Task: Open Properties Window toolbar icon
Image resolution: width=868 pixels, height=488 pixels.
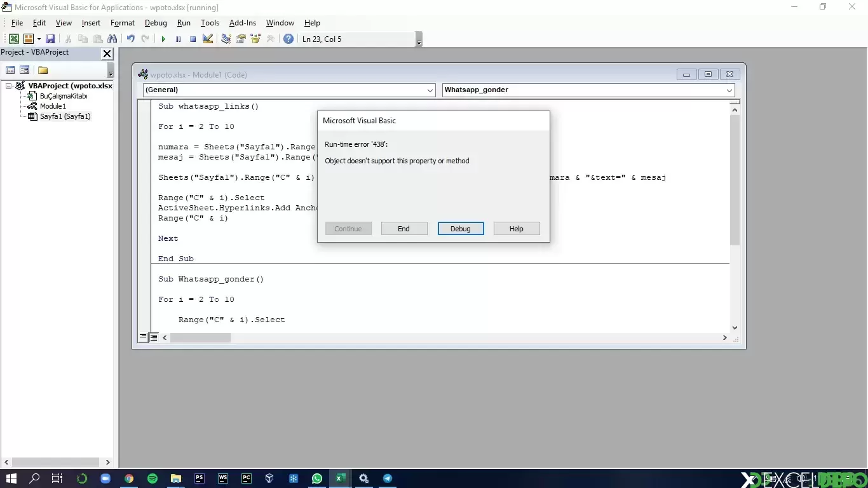Action: 241,39
